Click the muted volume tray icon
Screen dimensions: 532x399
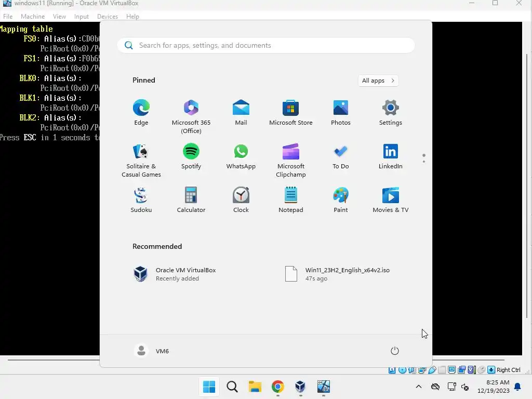[x=465, y=387]
